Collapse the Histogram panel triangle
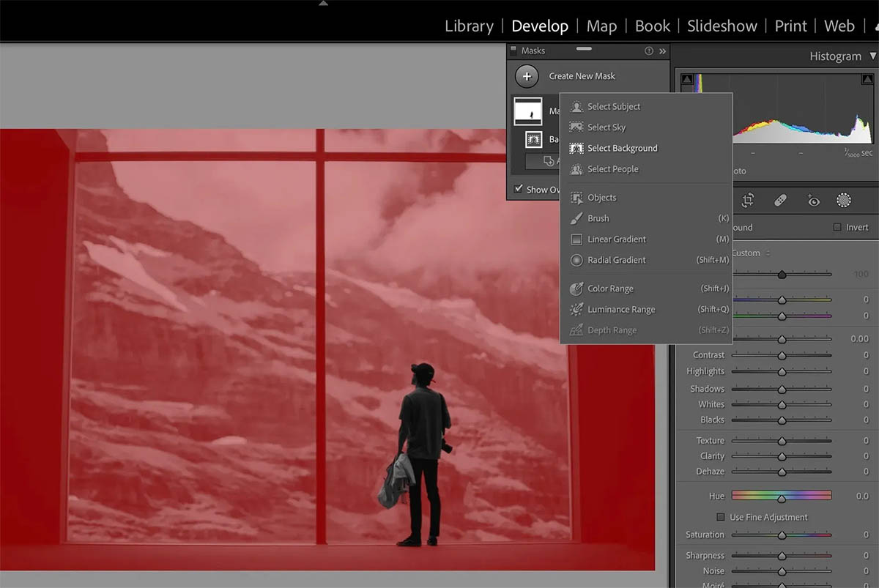The image size is (879, 588). point(872,56)
